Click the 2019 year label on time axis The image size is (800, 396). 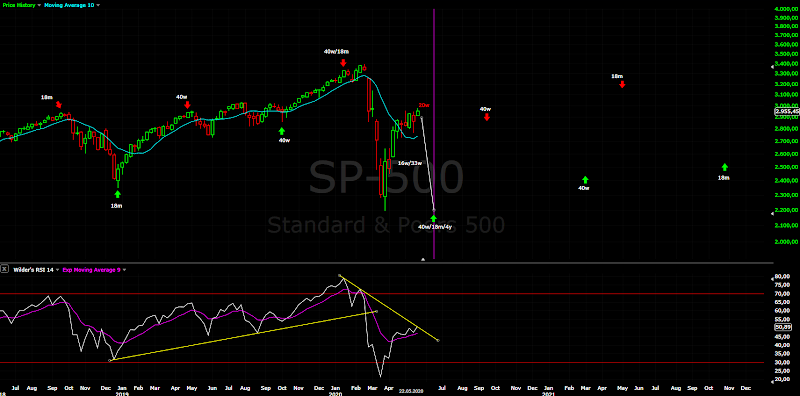coord(121,394)
